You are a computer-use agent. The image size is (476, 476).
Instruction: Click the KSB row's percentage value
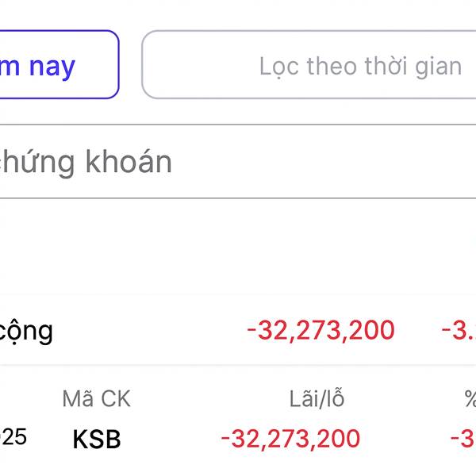pos(463,439)
